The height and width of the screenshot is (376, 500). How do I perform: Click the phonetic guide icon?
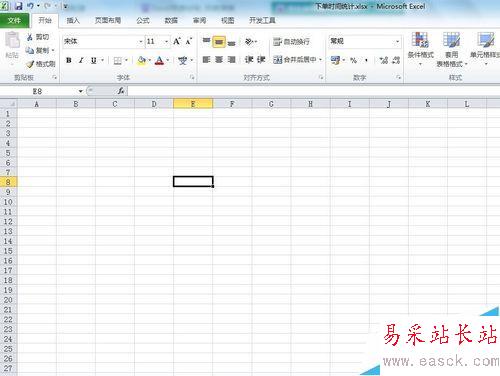182,60
